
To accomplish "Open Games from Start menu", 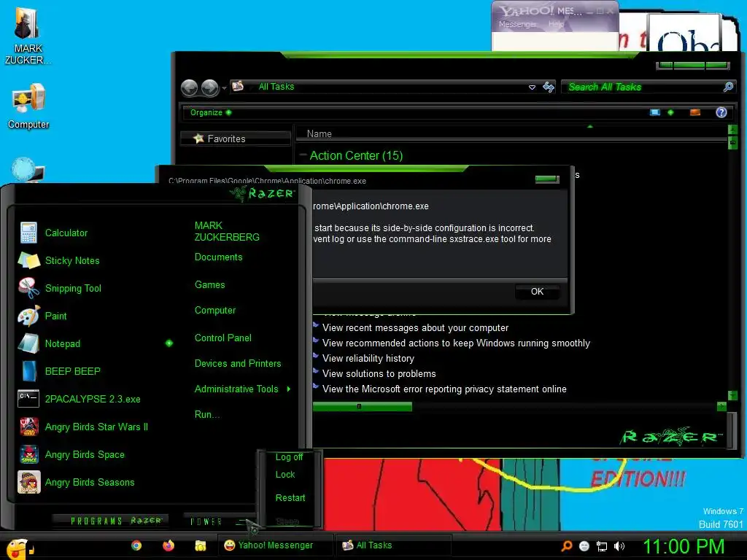I will tap(209, 285).
